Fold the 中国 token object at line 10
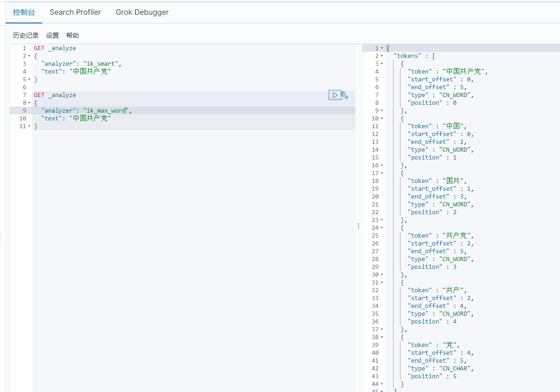The image size is (560, 392). coord(382,119)
